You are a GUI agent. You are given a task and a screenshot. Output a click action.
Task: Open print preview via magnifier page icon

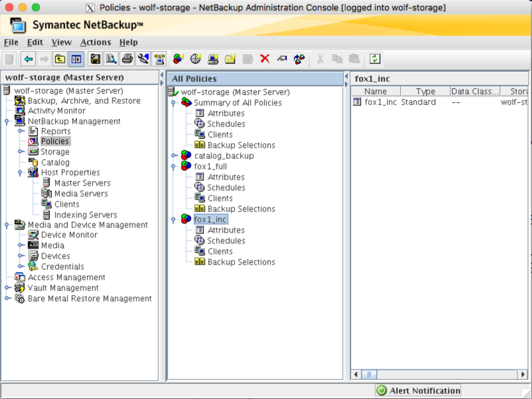(x=111, y=59)
